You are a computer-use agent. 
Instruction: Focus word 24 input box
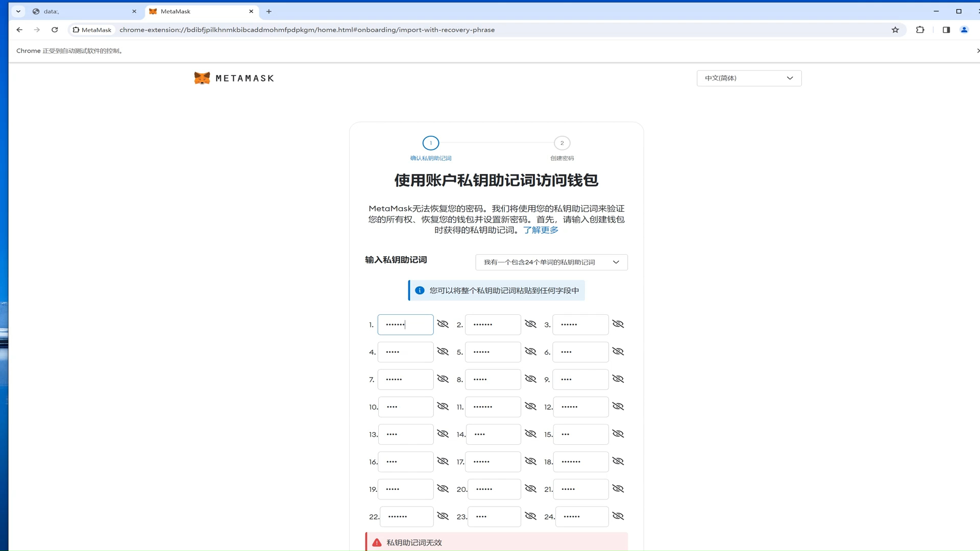[x=582, y=517]
